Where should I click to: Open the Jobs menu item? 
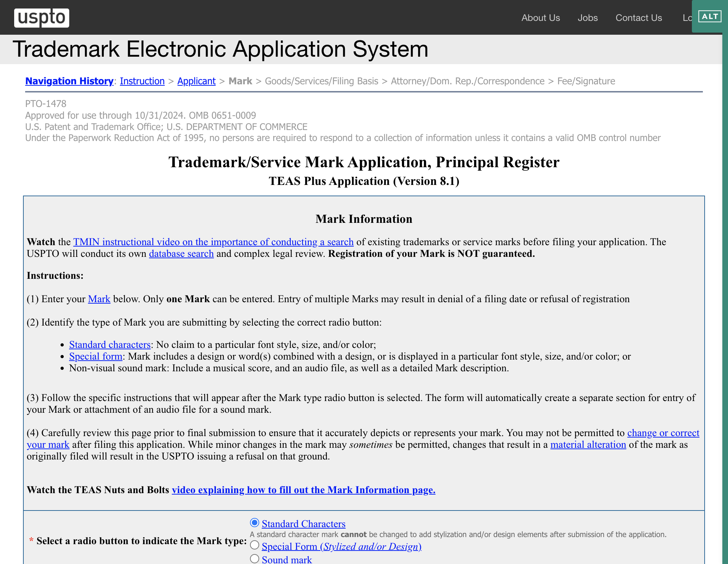588,18
